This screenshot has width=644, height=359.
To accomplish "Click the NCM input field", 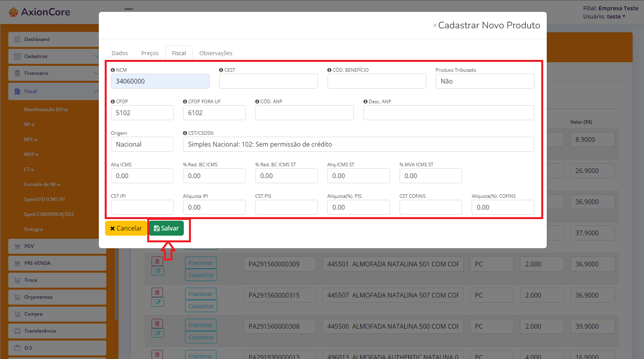I will click(x=160, y=81).
